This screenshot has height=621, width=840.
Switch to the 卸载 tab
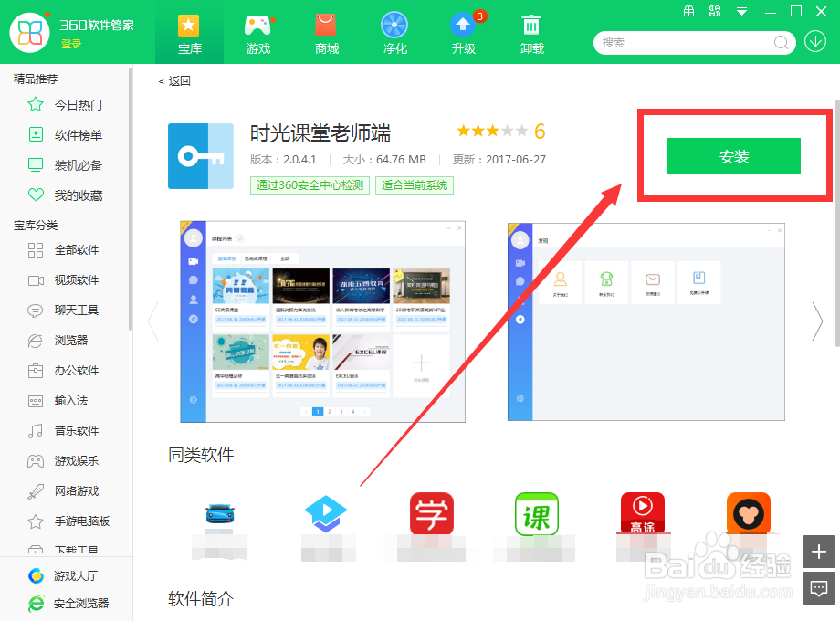click(x=532, y=35)
